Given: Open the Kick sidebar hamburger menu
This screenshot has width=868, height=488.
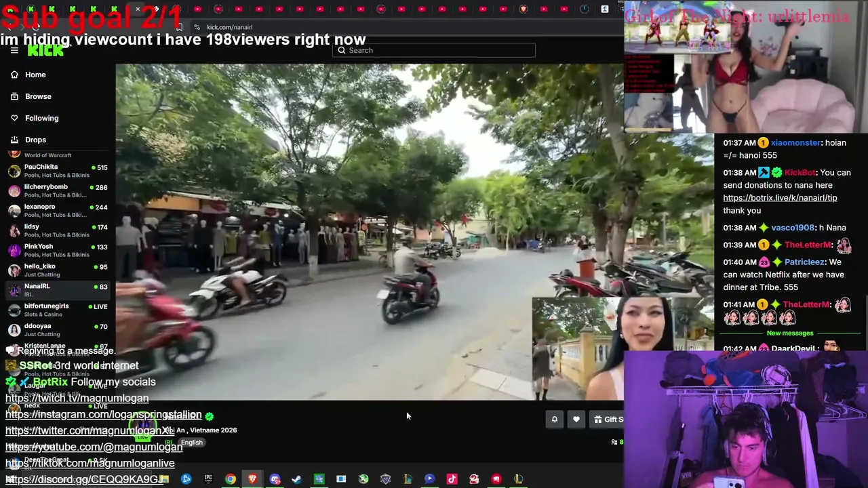Looking at the screenshot, I should point(14,50).
